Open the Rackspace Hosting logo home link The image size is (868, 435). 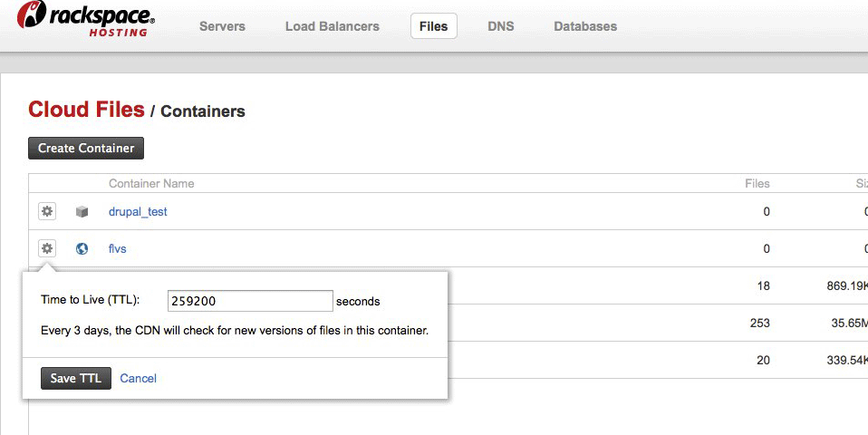(x=86, y=19)
